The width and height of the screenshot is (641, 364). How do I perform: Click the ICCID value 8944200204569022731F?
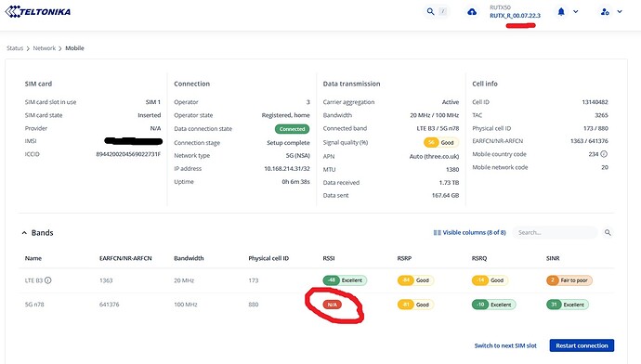point(128,154)
